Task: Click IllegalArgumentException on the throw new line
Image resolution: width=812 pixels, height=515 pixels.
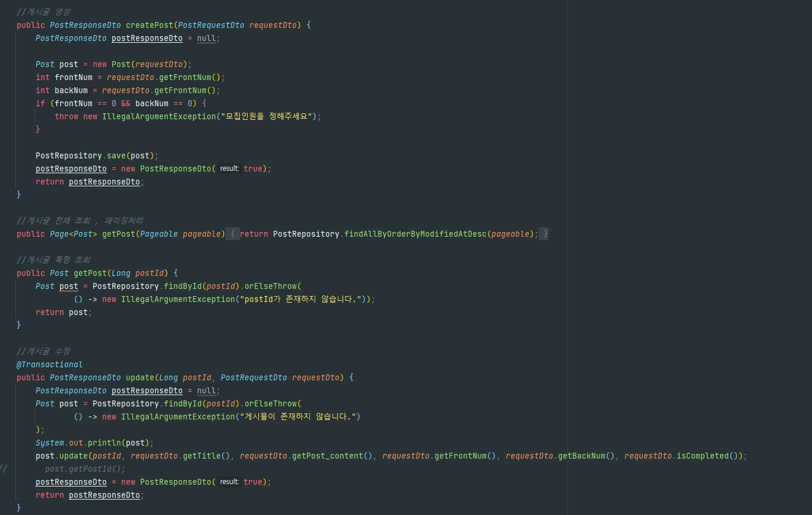Action: [x=159, y=116]
